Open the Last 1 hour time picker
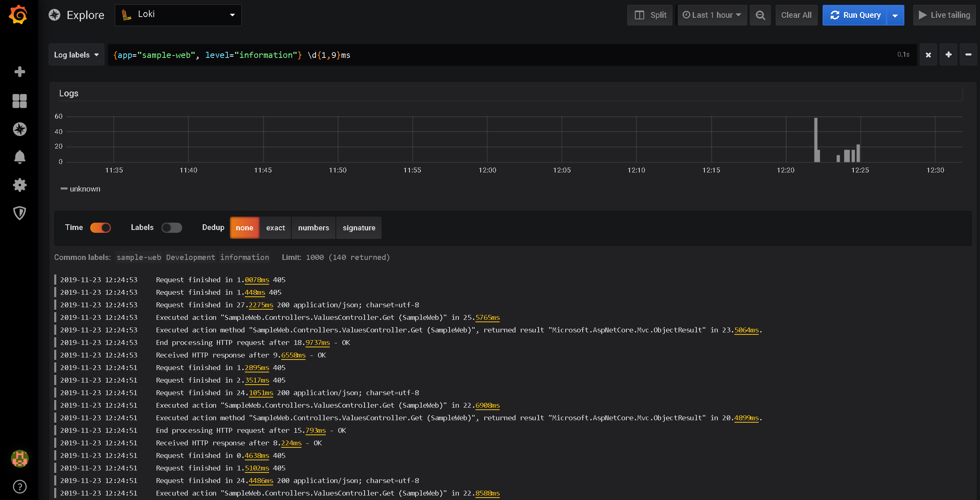This screenshot has width=980, height=500. click(x=712, y=15)
